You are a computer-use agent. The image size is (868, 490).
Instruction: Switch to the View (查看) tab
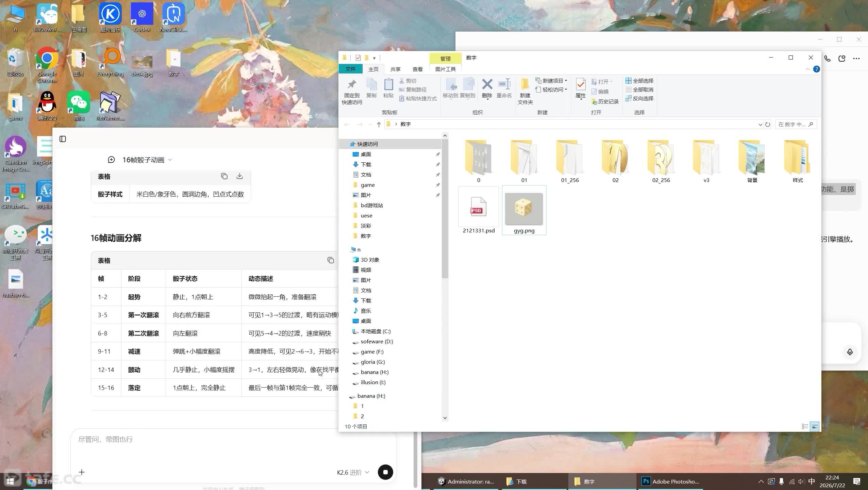pos(417,69)
